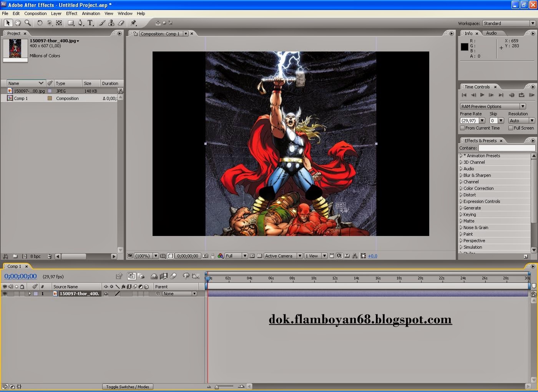Select the Hand tool
This screenshot has height=392, width=538.
tap(18, 23)
